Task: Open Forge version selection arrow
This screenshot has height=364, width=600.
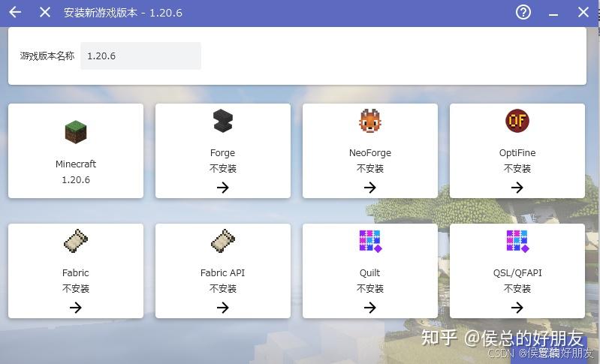Action: click(223, 188)
